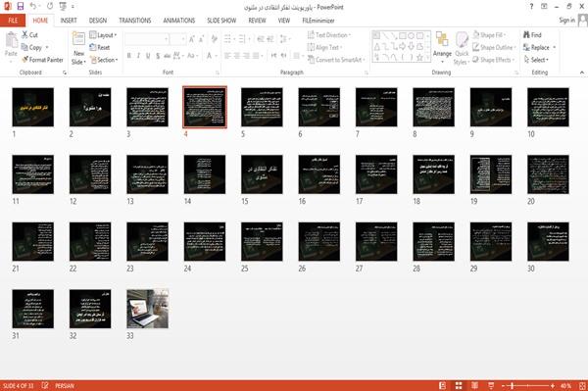Click the zoom out minus button
Viewport: 588px width, 391px height.
tap(504, 386)
